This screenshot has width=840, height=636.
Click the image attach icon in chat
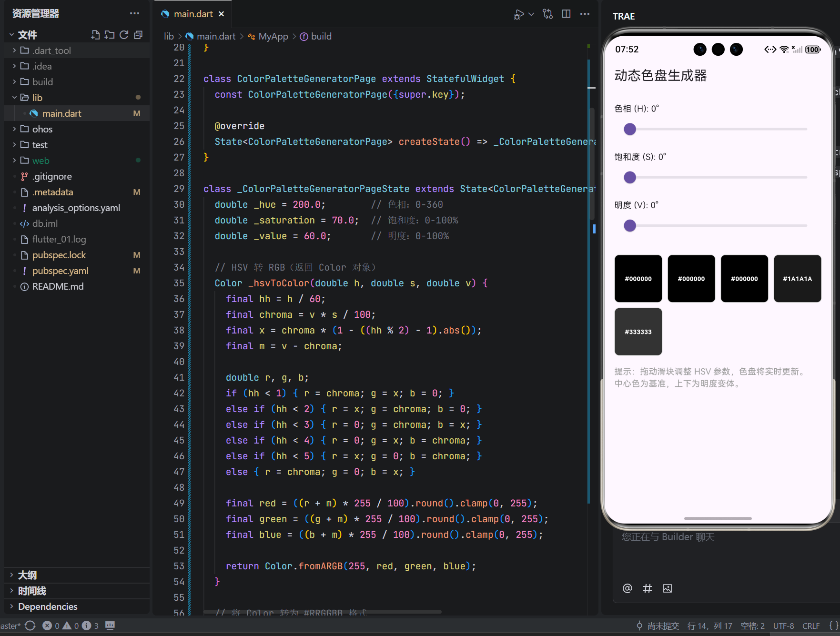click(x=668, y=588)
